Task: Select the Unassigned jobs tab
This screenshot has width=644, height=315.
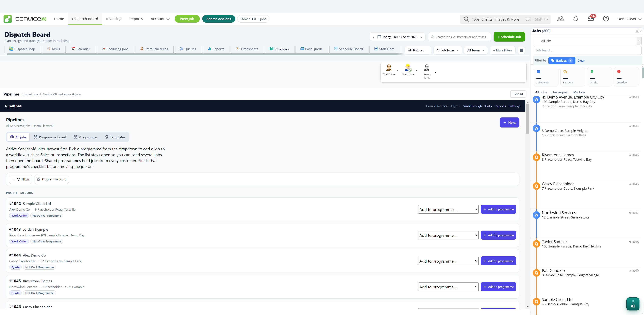Action: tap(560, 92)
